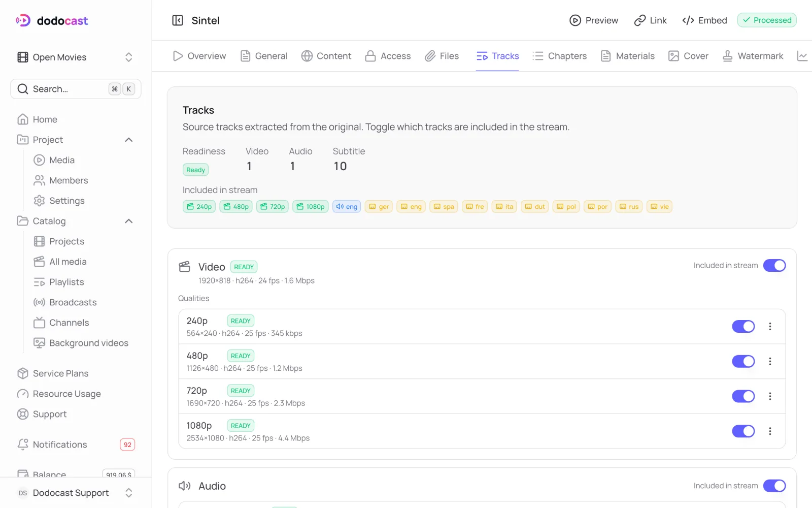
Task: Click the Embed button
Action: click(x=704, y=20)
